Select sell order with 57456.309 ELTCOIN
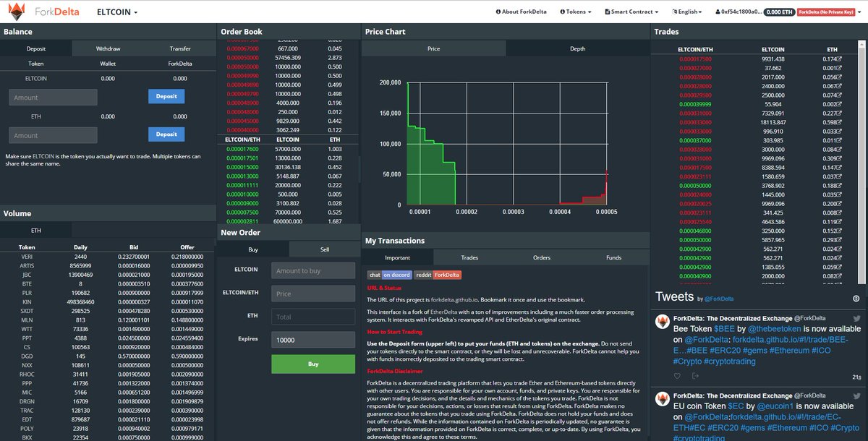Viewport: 868px width, 441px height. pyautogui.click(x=288, y=57)
